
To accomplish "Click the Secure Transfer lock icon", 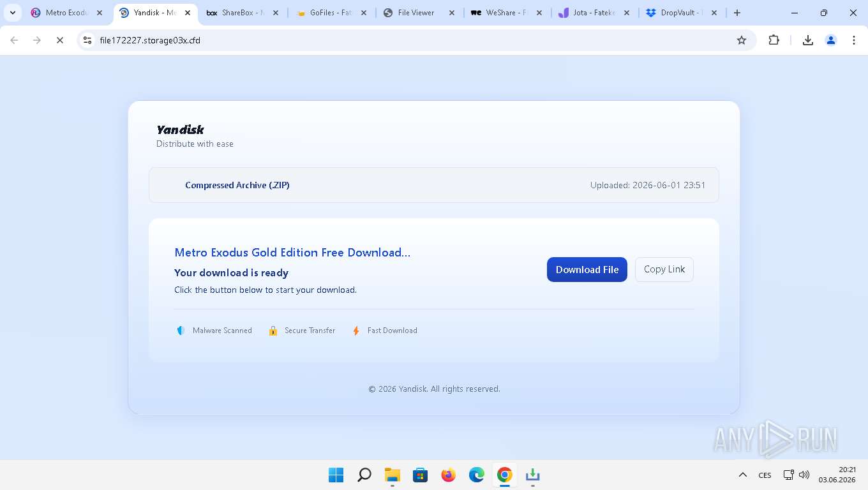I will 273,330.
